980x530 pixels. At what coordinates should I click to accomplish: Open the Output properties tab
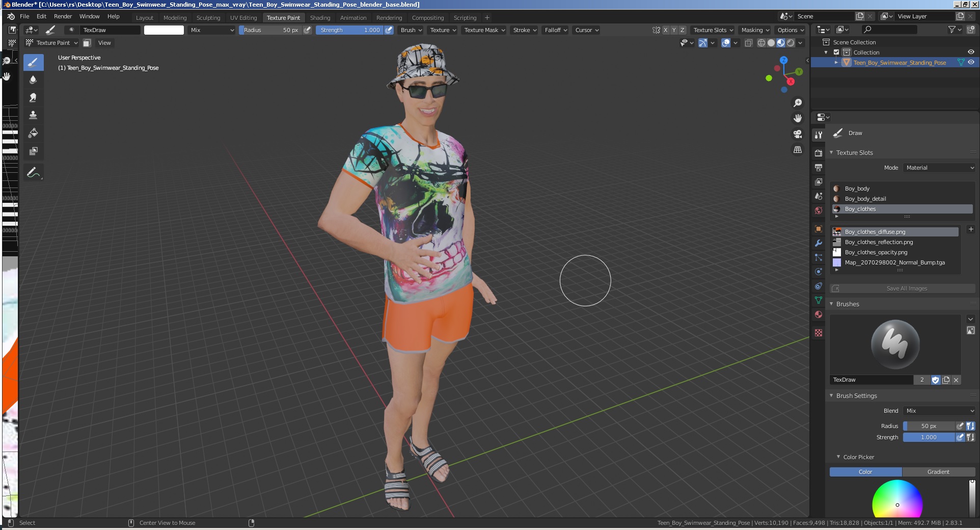click(819, 167)
